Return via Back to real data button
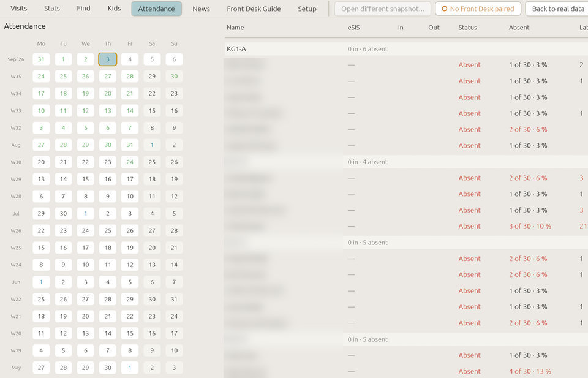The width and height of the screenshot is (588, 378). click(x=557, y=9)
